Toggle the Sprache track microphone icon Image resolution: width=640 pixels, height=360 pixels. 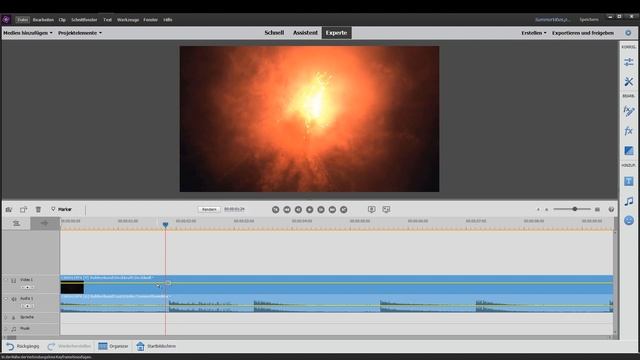tap(13, 317)
